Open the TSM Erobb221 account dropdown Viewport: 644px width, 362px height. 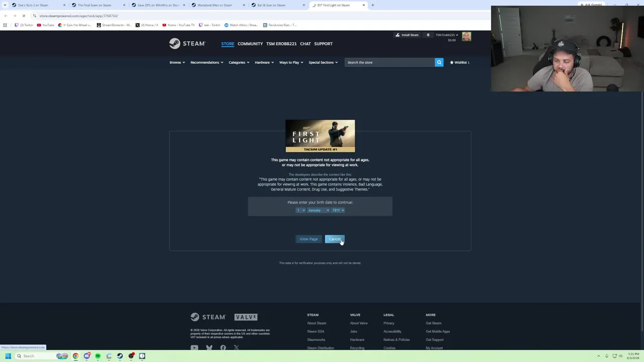coord(447,35)
